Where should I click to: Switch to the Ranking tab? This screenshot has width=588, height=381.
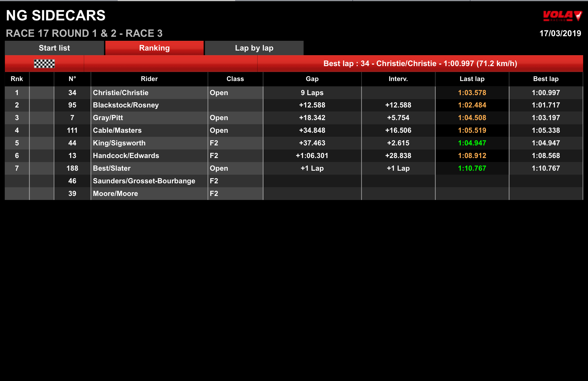click(x=154, y=48)
